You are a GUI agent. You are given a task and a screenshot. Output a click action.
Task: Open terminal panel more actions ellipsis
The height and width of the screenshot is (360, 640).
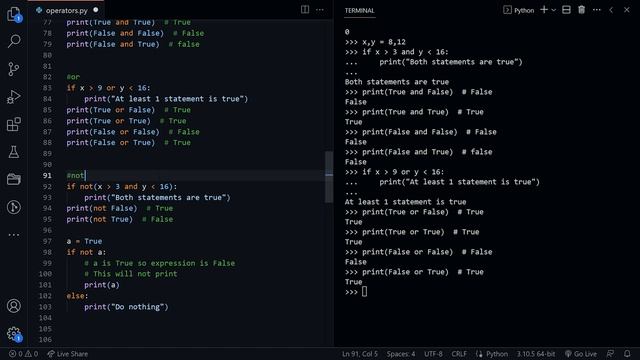[x=597, y=10]
